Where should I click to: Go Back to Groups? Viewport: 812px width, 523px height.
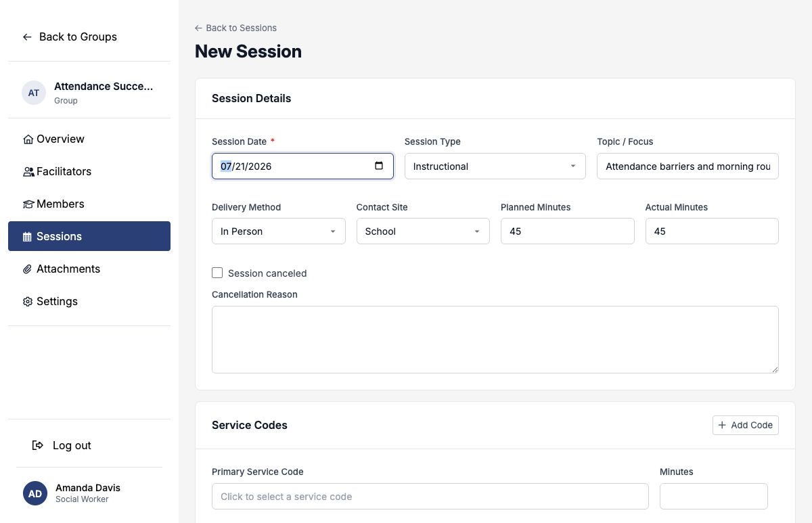pyautogui.click(x=70, y=37)
